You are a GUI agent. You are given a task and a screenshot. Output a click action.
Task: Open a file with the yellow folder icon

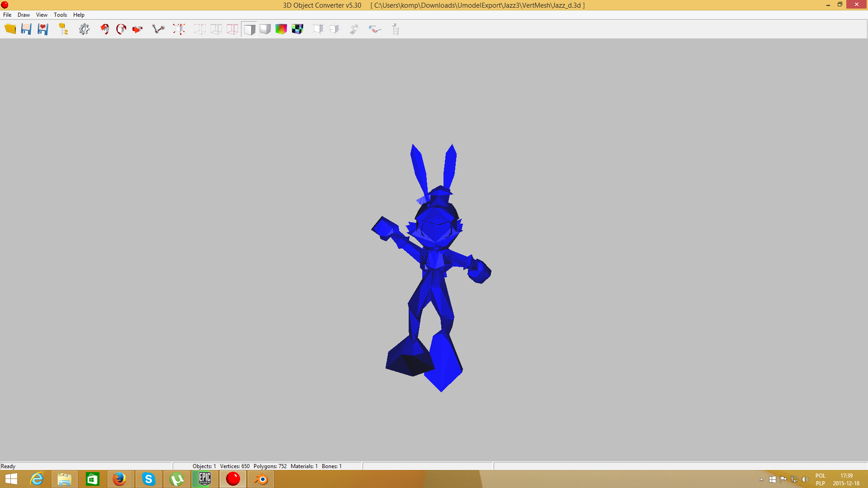click(10, 29)
